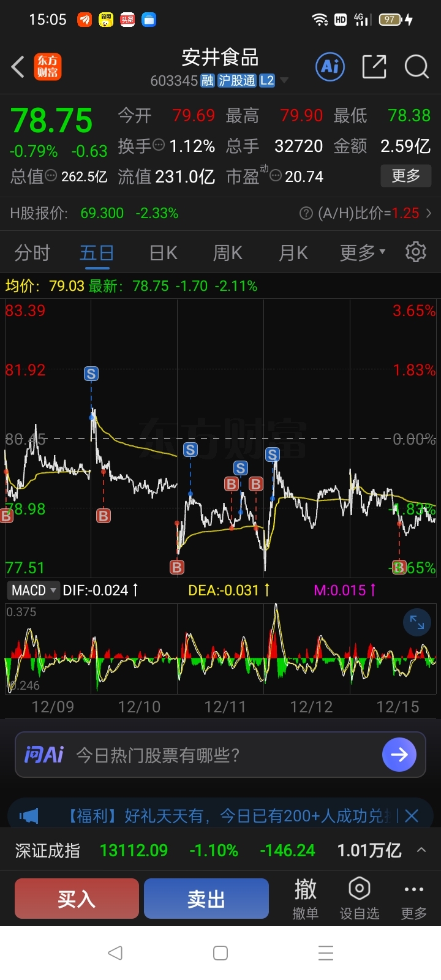Tap the blue 卖出 button

tap(206, 899)
